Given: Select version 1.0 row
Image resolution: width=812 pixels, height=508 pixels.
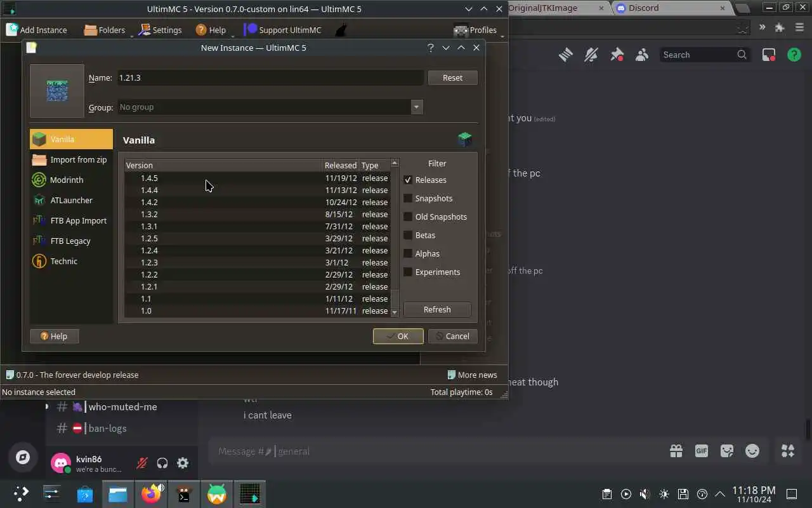Looking at the screenshot, I should pos(257,311).
